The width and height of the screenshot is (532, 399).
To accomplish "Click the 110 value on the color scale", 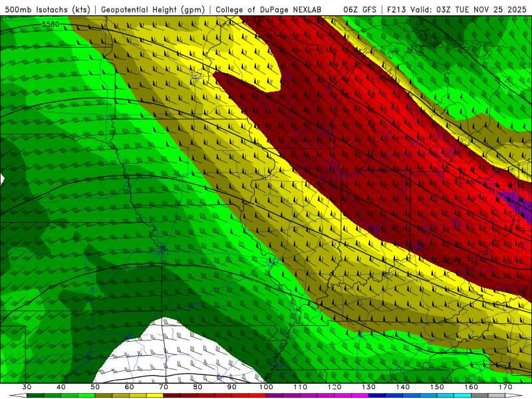I will pos(301,387).
